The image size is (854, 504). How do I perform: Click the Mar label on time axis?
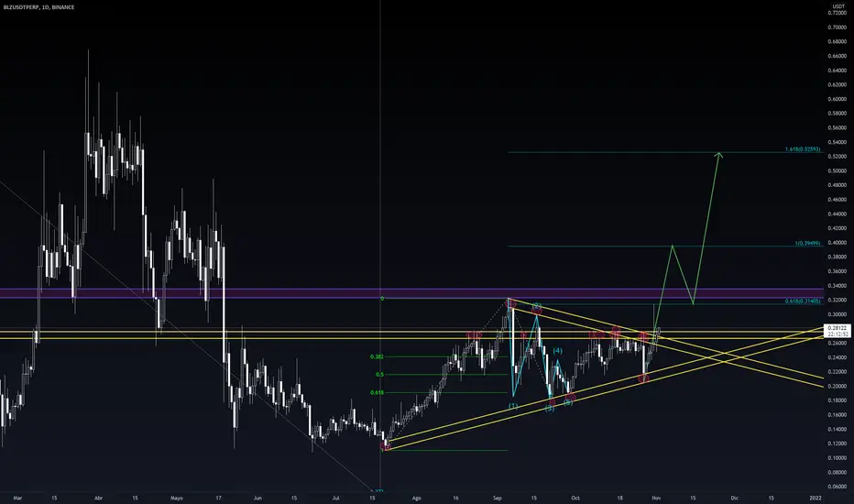point(17,498)
